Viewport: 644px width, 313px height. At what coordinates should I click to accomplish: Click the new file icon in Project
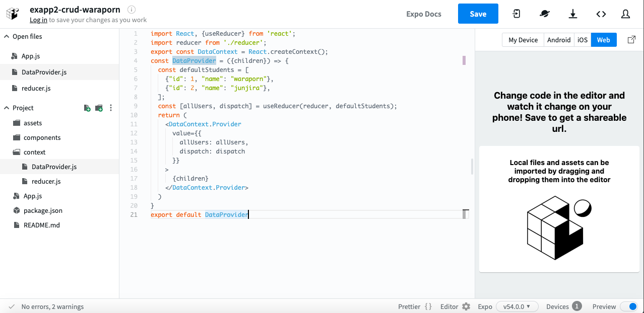[87, 108]
